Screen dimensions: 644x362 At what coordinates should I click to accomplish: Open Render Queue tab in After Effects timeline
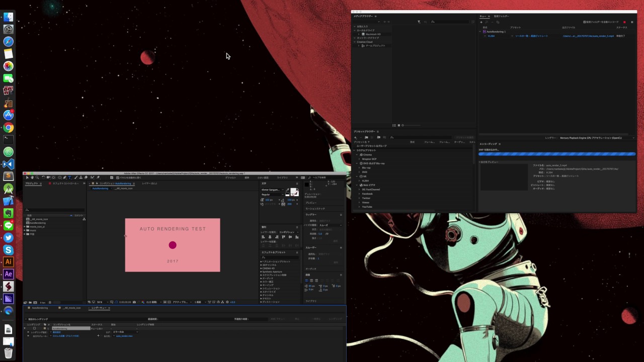[99, 308]
